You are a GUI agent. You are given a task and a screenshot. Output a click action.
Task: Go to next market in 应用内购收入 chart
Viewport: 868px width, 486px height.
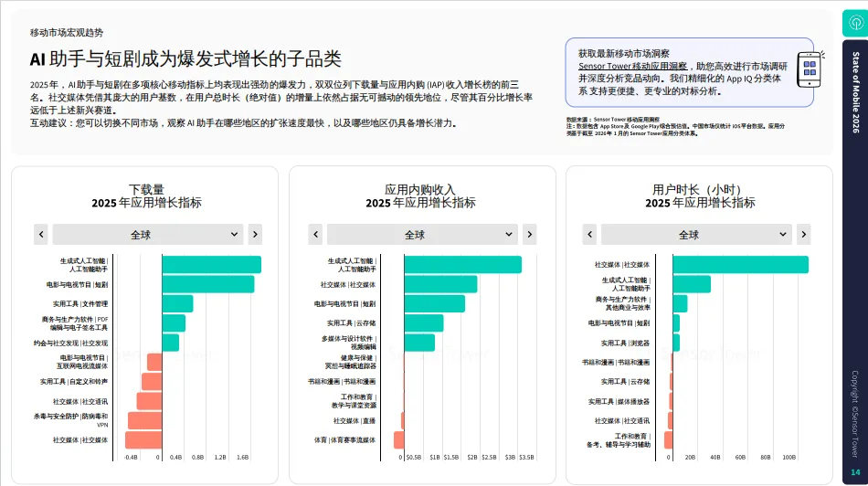point(529,234)
